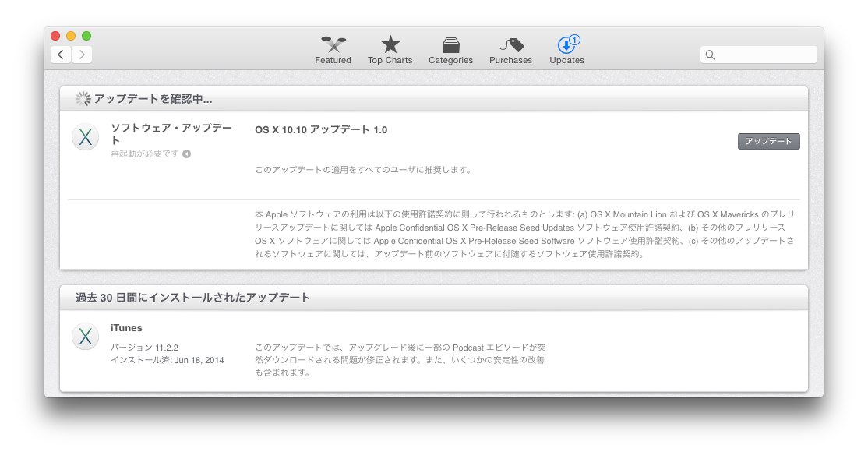Click 過去 30 日間にインストールされたアップデート header
The image size is (868, 459).
[x=192, y=298]
